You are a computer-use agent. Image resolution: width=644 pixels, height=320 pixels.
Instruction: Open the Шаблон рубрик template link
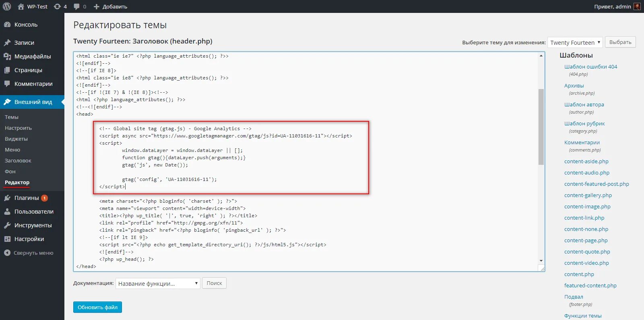coord(584,123)
